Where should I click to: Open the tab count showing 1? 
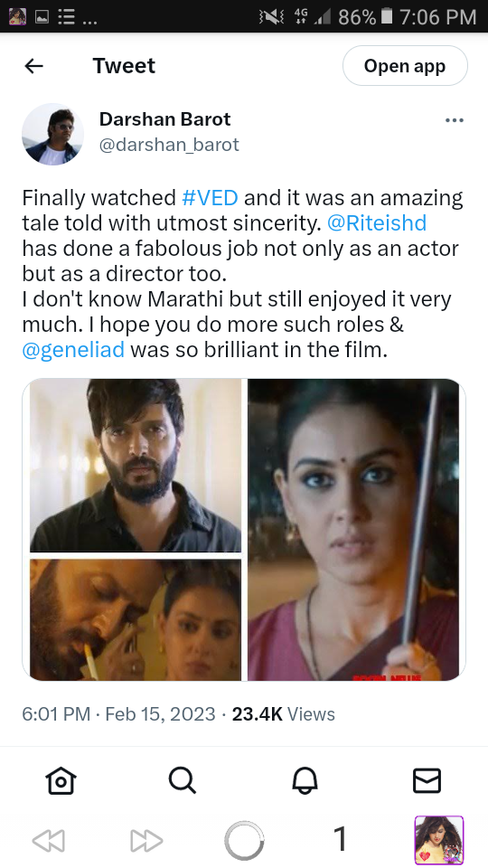tap(341, 839)
